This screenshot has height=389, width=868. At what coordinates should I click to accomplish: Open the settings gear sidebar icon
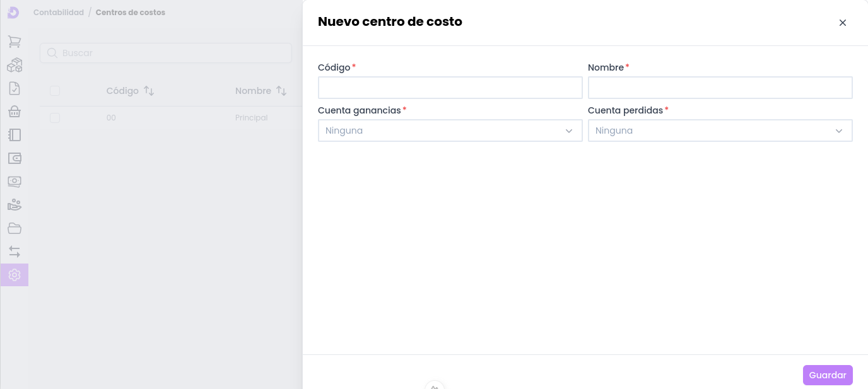click(x=15, y=275)
